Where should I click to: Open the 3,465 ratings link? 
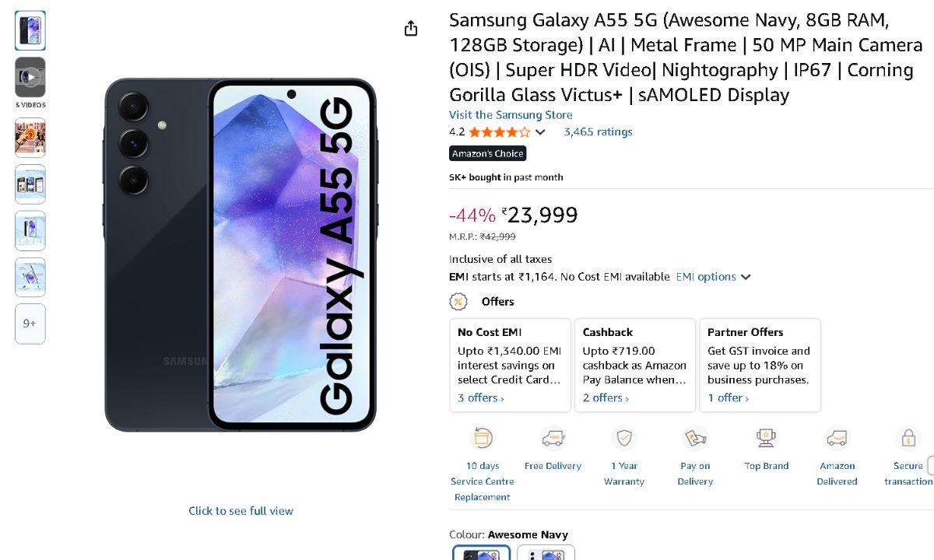(x=598, y=132)
